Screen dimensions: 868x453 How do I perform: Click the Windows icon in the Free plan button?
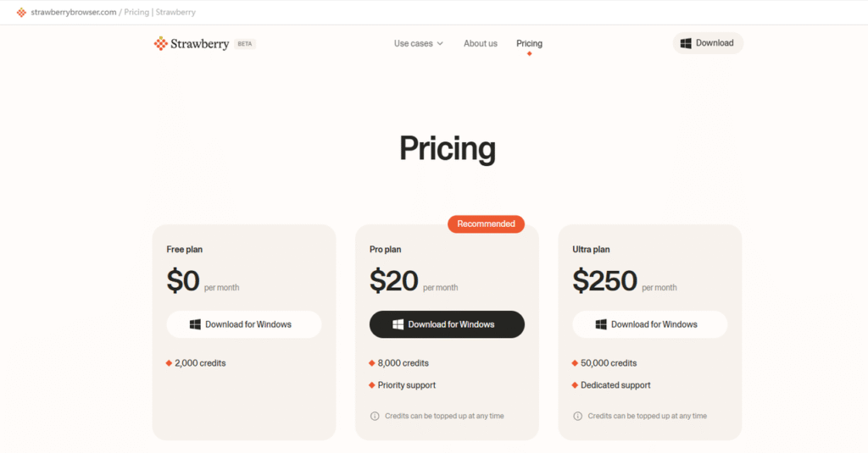tap(195, 324)
